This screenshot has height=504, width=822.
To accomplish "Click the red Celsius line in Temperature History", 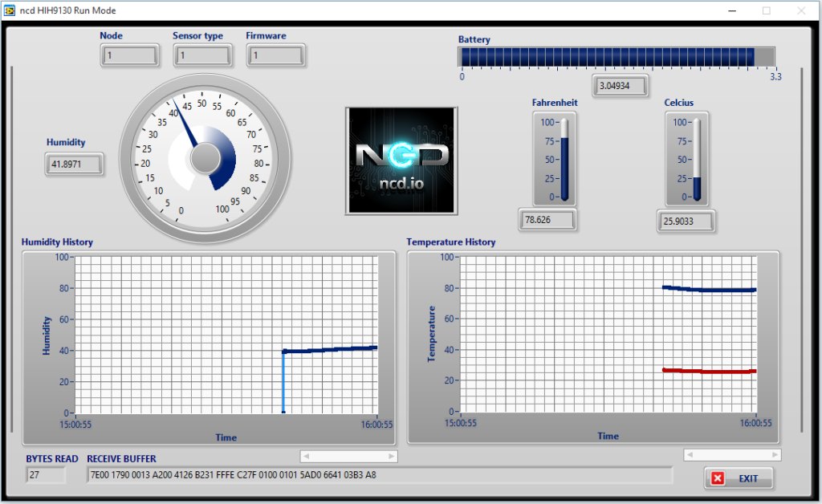I will point(709,371).
